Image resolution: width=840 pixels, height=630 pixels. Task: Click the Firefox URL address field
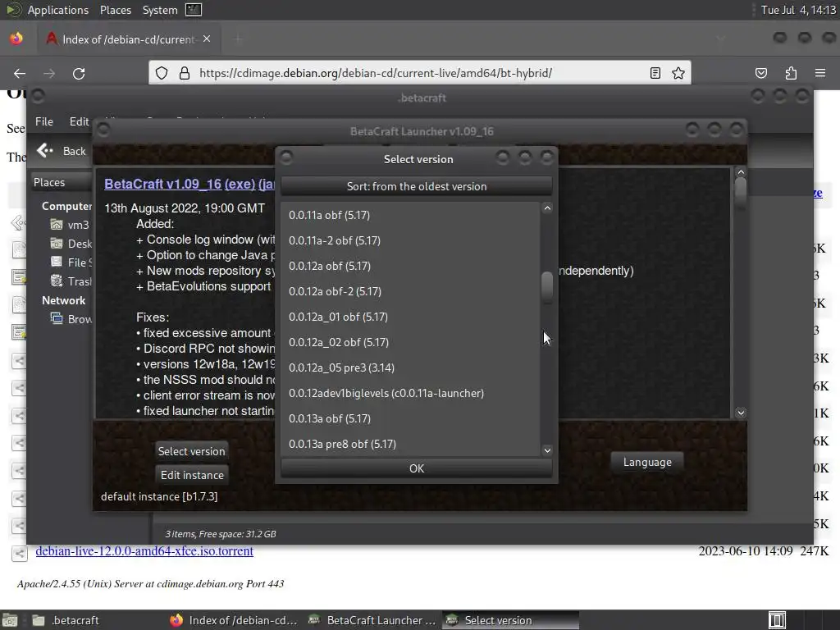[x=418, y=73]
